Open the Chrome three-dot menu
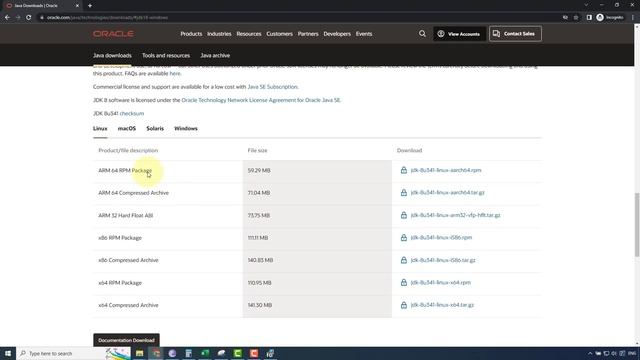The height and width of the screenshot is (360, 640). (633, 18)
